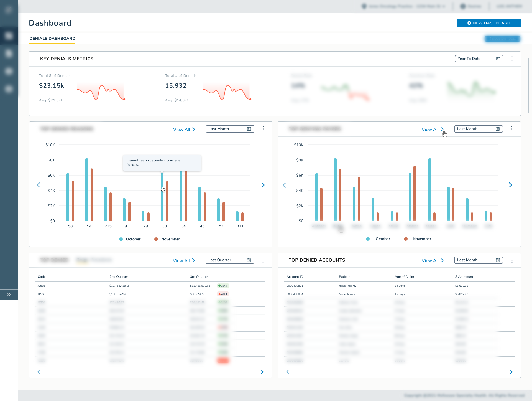Screen dimensions: 532x401
Task: Select code row J1568
Action: [150, 294]
